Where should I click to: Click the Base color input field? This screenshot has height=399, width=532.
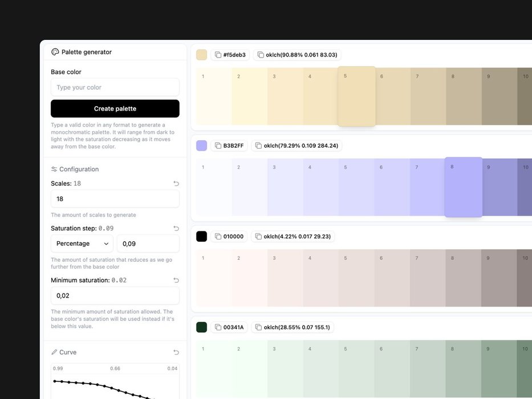(x=115, y=87)
